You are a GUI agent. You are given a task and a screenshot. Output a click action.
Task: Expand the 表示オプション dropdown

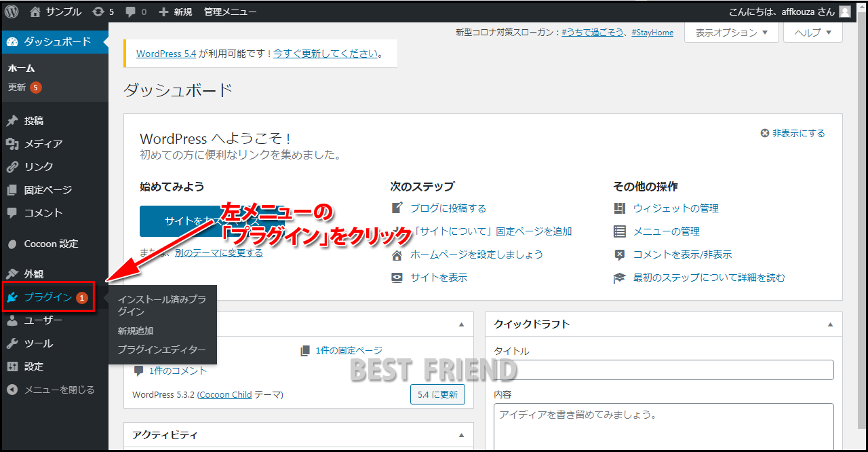point(732,32)
